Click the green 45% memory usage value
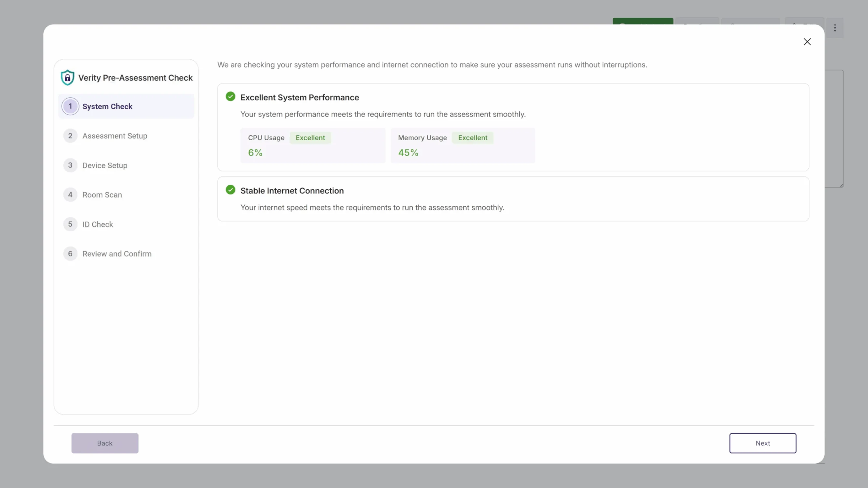This screenshot has height=488, width=868. coord(408,152)
